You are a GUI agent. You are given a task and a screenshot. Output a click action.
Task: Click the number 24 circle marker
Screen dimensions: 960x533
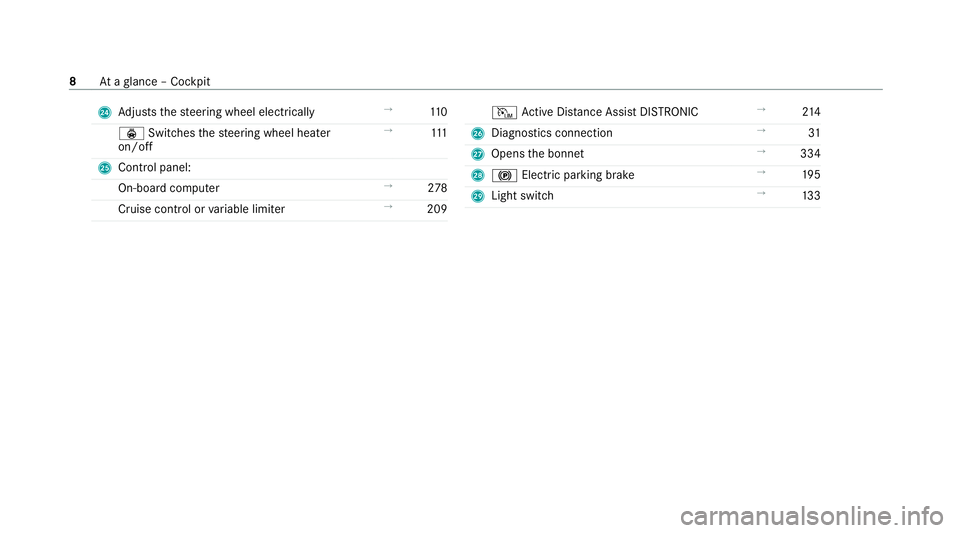click(105, 113)
